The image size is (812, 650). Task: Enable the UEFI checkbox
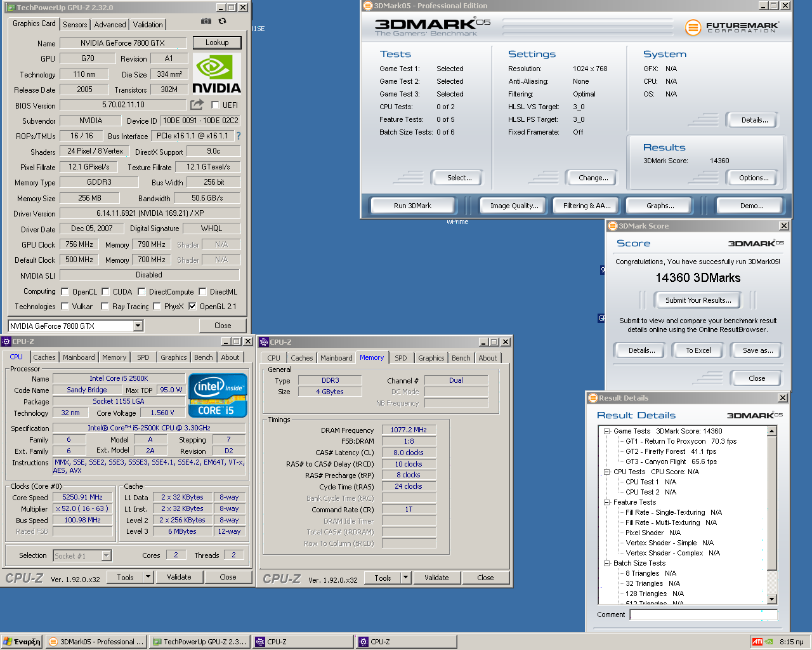(x=215, y=105)
